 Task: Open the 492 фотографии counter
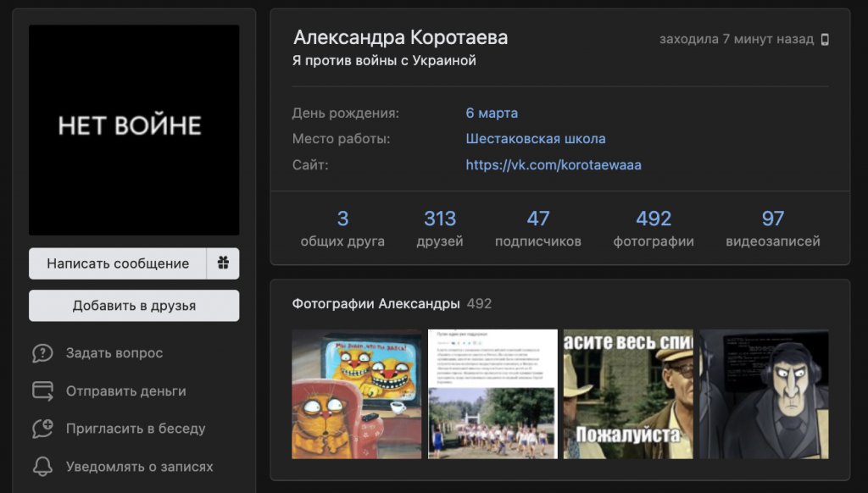coord(654,228)
